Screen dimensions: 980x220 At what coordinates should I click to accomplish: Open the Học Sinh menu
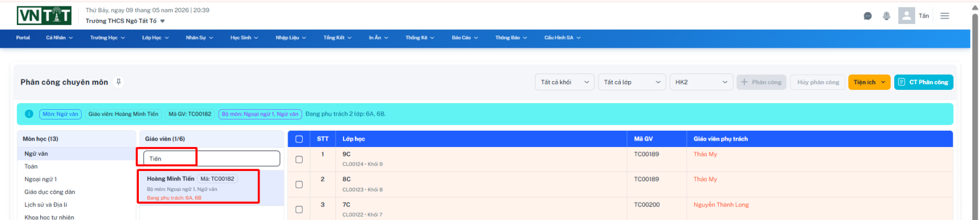tap(244, 38)
